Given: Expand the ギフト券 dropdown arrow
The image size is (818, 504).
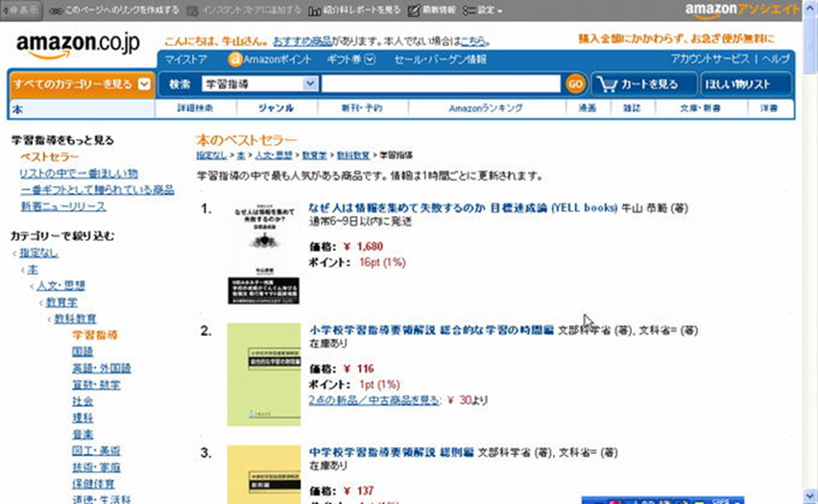Looking at the screenshot, I should [x=370, y=60].
